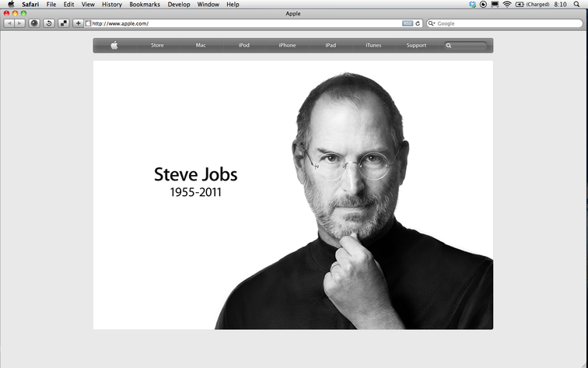Screen dimensions: 588x368
Task: Add bookmark with the plus button
Action: click(x=78, y=23)
